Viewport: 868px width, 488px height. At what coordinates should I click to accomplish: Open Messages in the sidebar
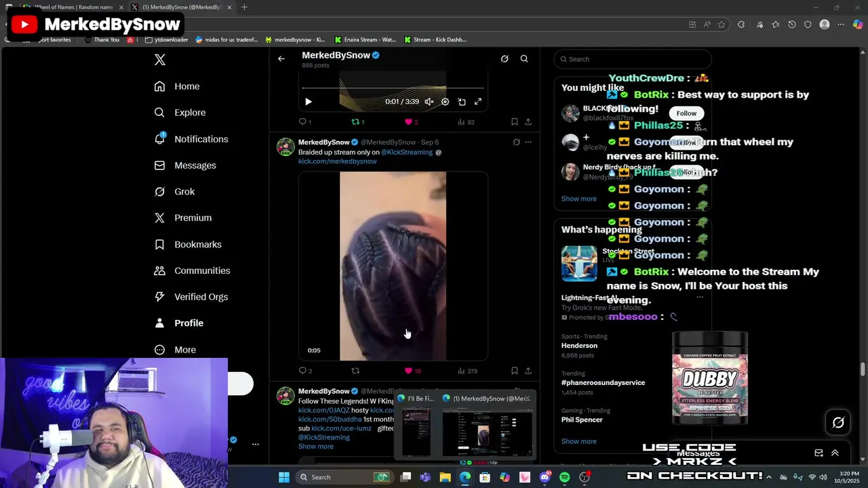tap(185, 165)
